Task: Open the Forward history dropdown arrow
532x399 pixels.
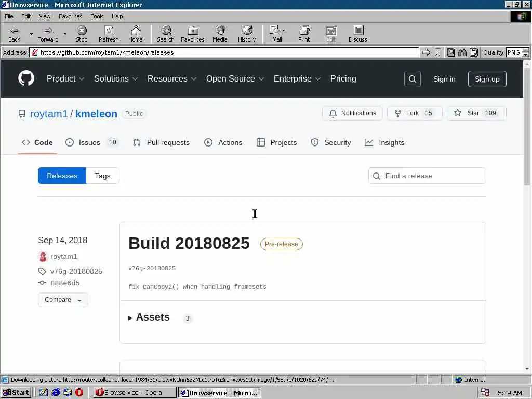Action: tap(65, 34)
